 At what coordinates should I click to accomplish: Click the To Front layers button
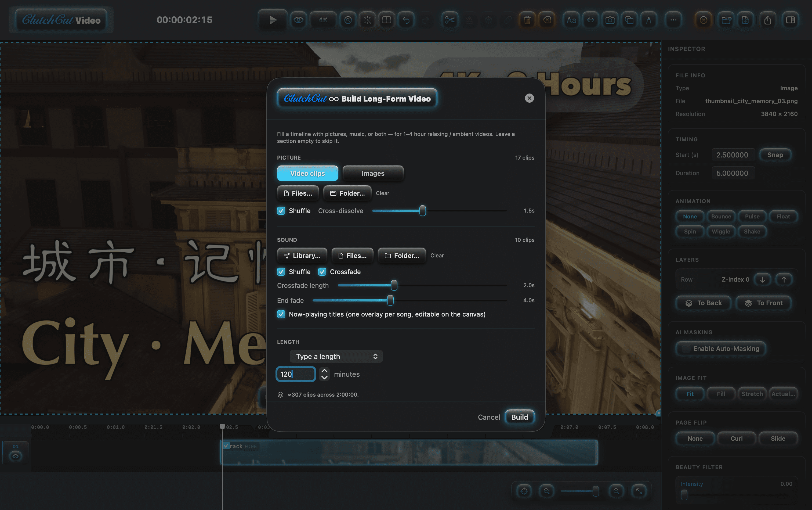pos(763,303)
